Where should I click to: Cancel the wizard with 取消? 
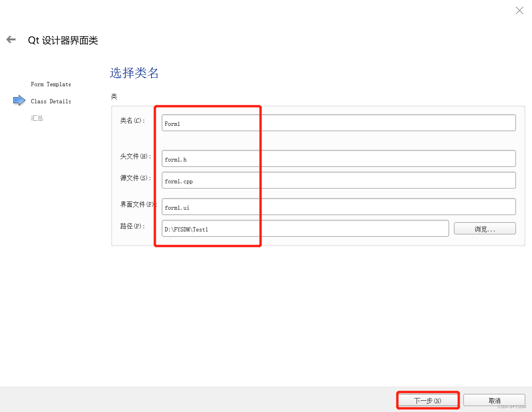[x=494, y=400]
